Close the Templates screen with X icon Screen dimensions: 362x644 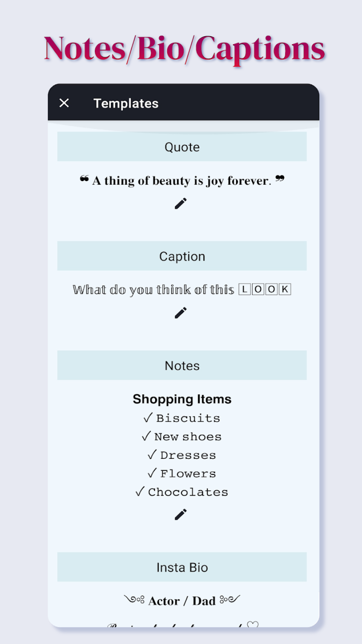[x=64, y=103]
